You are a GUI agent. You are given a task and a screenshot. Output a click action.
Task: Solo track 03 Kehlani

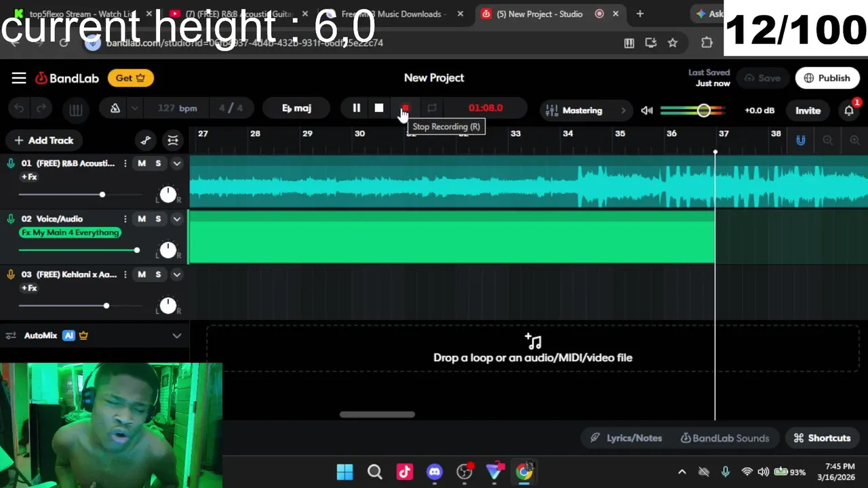158,274
